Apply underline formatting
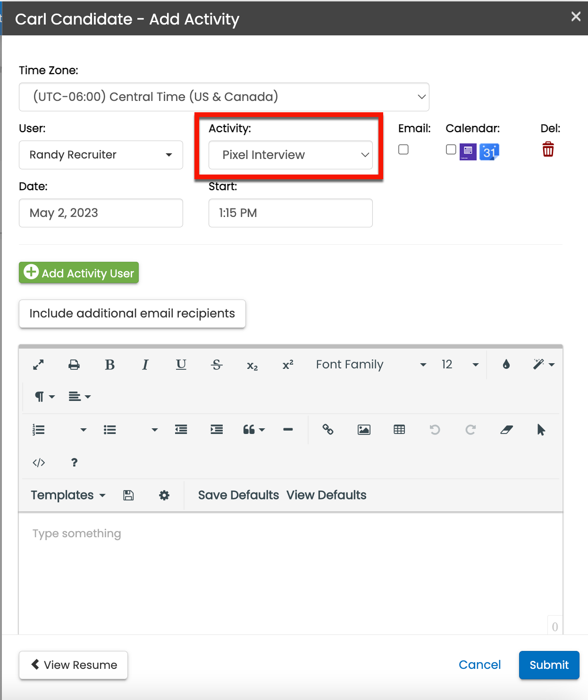The width and height of the screenshot is (588, 700). [181, 365]
